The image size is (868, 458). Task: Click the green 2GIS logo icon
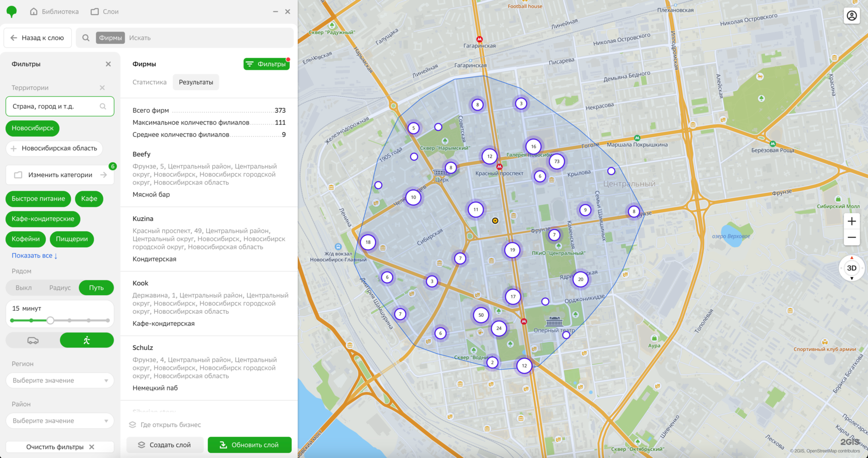point(11,11)
